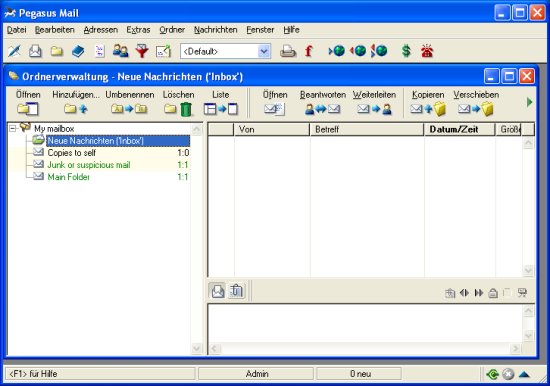
Task: Click the green dollar sign icon
Action: tap(406, 51)
